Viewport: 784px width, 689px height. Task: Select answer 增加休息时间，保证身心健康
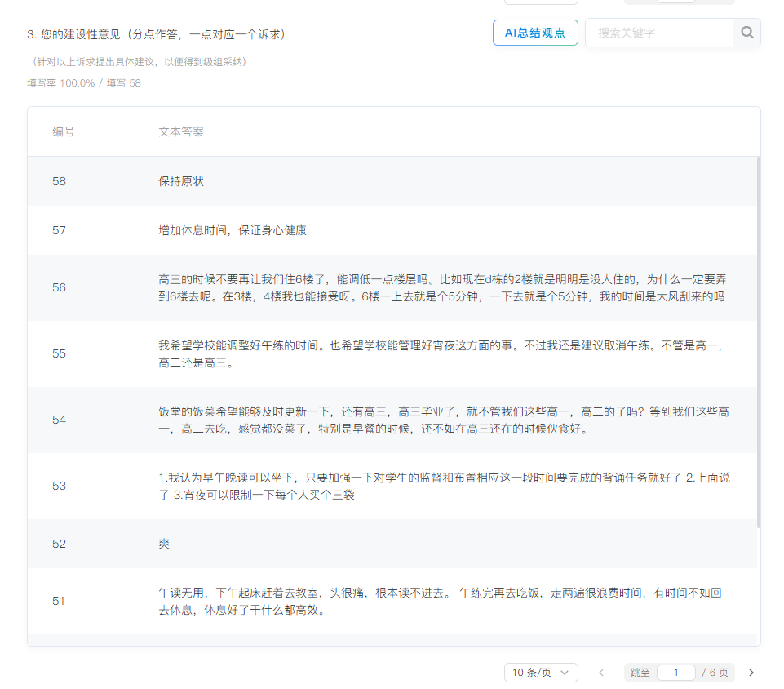(233, 230)
